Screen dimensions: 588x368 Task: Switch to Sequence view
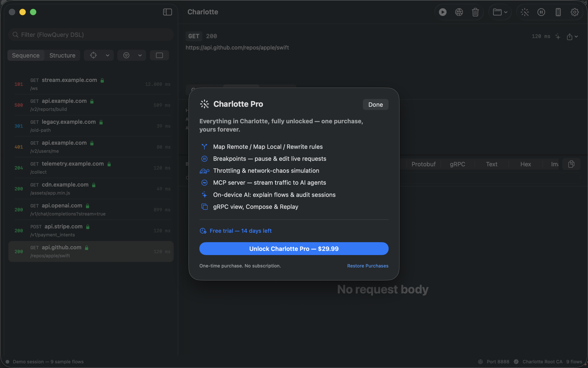tap(26, 55)
